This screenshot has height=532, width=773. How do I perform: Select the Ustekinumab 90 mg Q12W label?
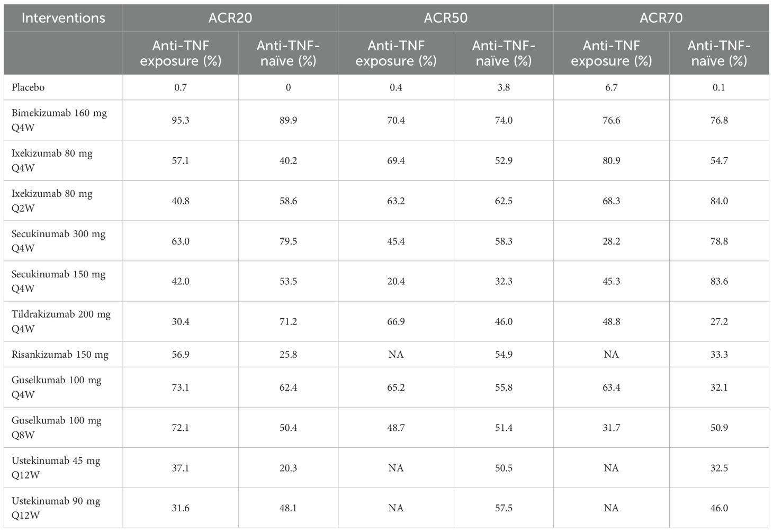coord(56,508)
